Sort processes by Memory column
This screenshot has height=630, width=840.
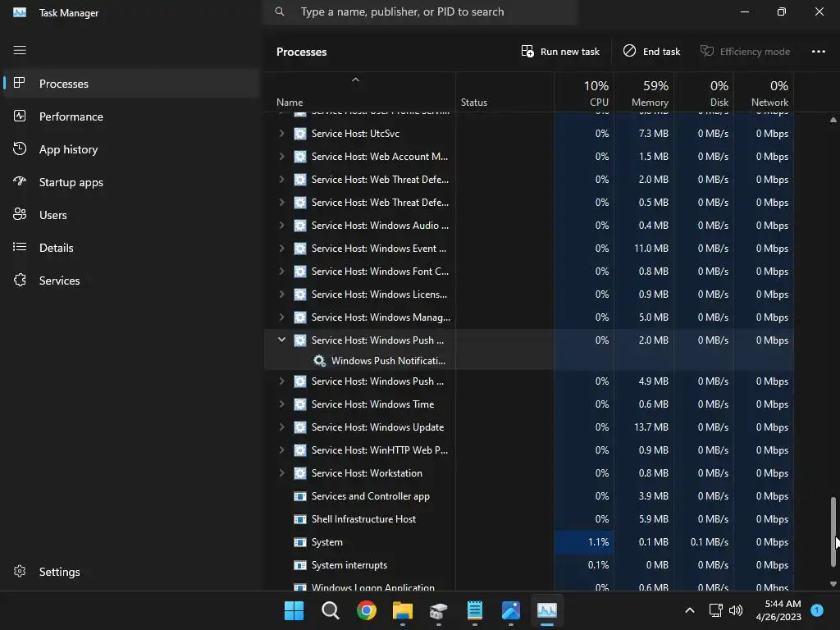pos(644,93)
